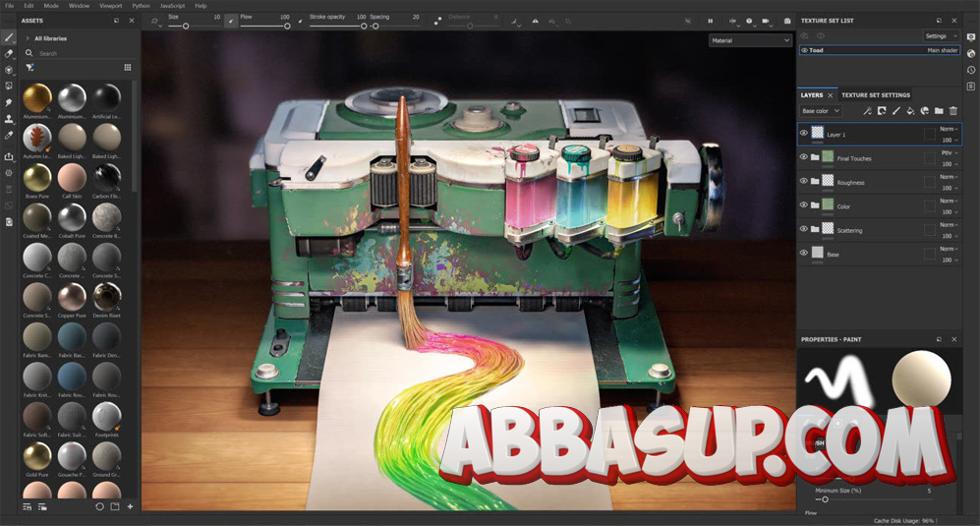This screenshot has height=526, width=980.
Task: Pause rendering with the pause button
Action: pyautogui.click(x=710, y=21)
